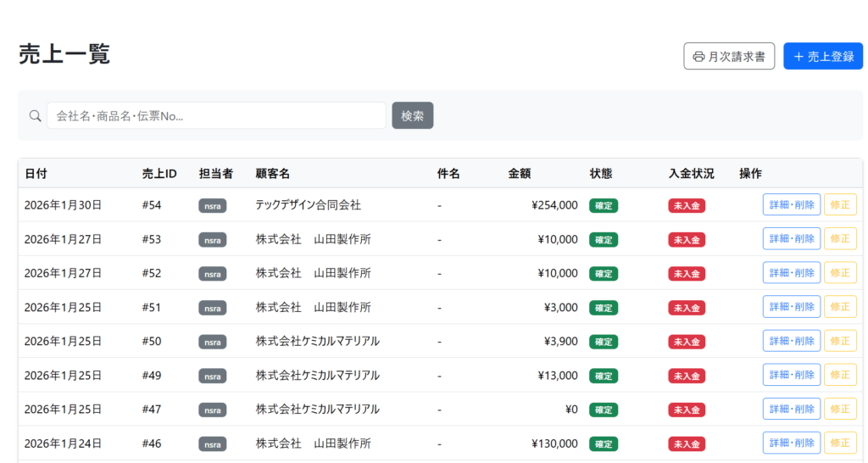Open 詳細・削除 for sale #51
The height and width of the screenshot is (463, 868).
pos(791,307)
